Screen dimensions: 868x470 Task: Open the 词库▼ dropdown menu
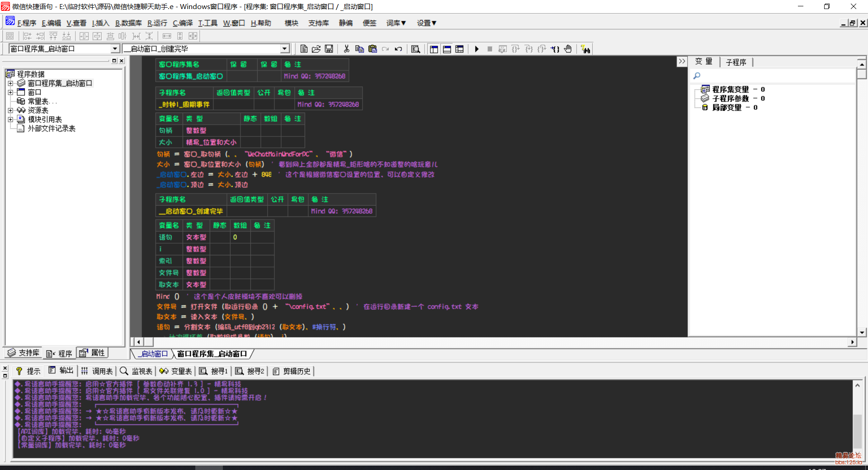pos(396,23)
